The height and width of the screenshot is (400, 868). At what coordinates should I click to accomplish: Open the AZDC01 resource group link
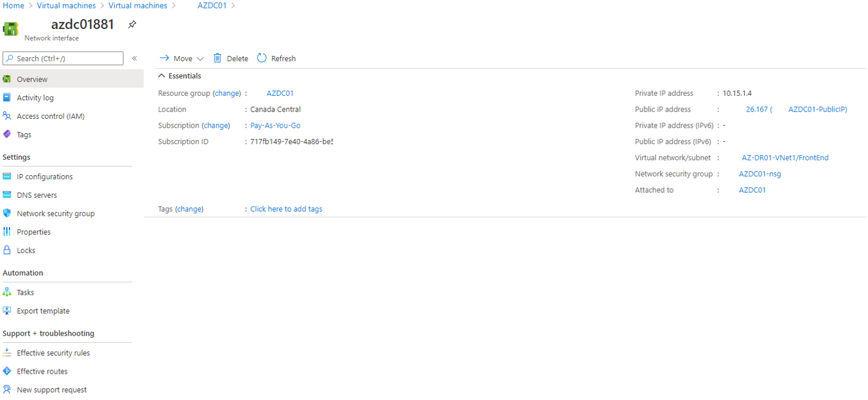280,94
